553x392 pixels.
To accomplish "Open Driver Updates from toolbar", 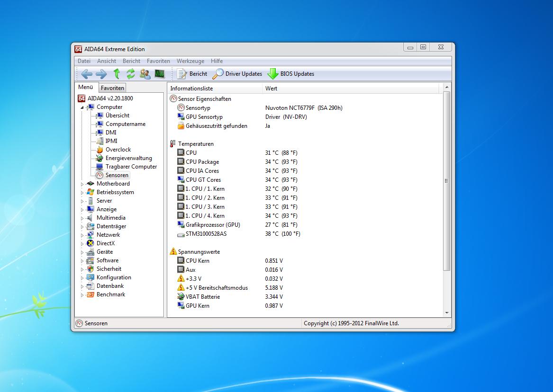I will pos(237,74).
